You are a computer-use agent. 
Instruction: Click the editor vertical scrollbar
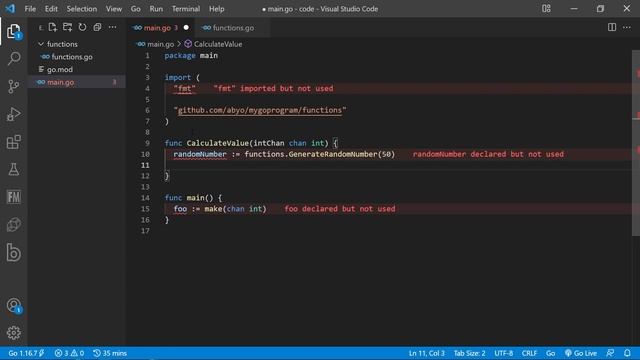point(636,143)
